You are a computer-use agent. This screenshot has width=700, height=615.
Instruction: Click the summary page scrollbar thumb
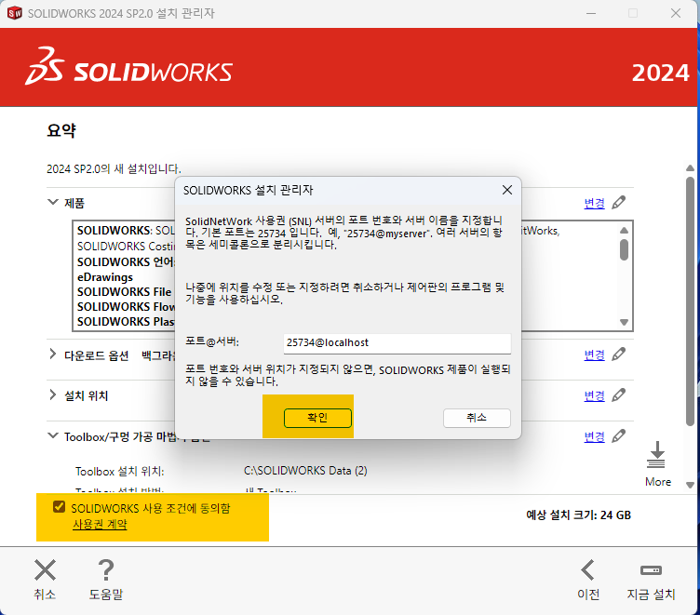click(690, 301)
